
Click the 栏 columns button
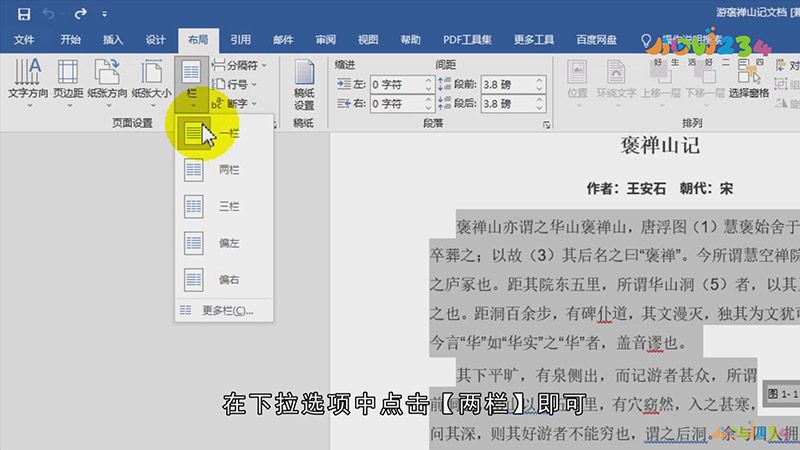pyautogui.click(x=191, y=84)
